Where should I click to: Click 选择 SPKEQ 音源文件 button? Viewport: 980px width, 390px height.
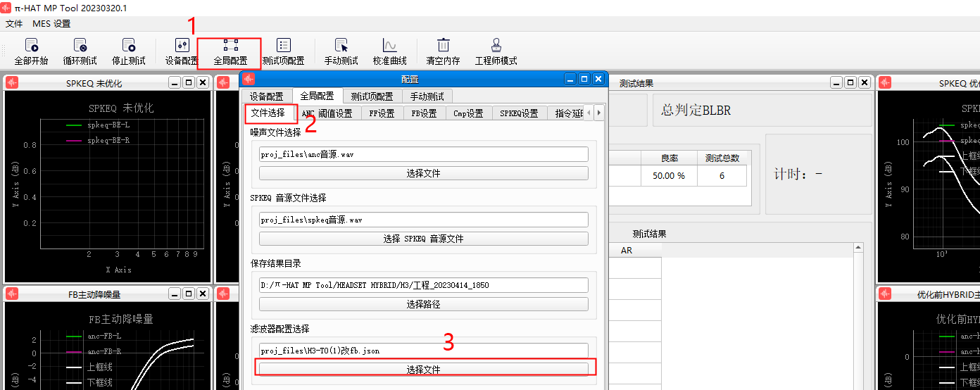[424, 239]
